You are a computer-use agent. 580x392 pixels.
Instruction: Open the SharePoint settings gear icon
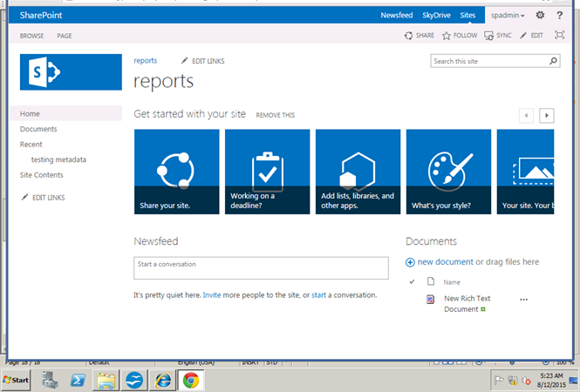(x=541, y=15)
